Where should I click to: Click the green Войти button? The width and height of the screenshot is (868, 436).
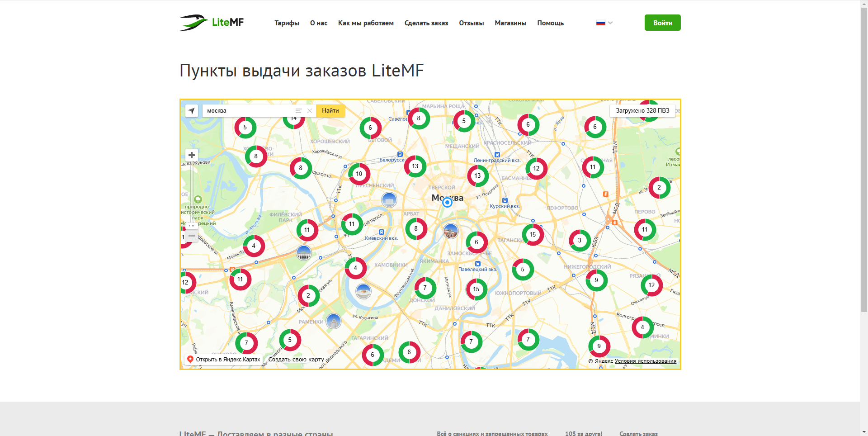click(663, 23)
